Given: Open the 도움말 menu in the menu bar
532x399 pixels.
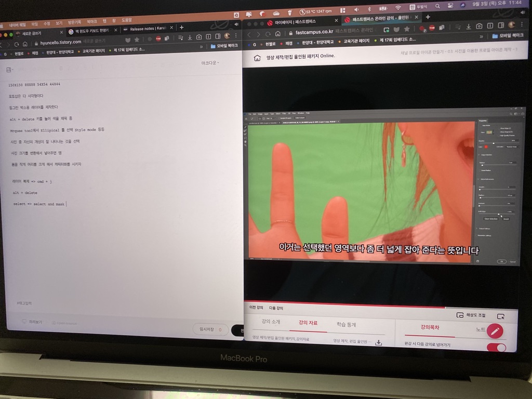Looking at the screenshot, I should (x=127, y=20).
